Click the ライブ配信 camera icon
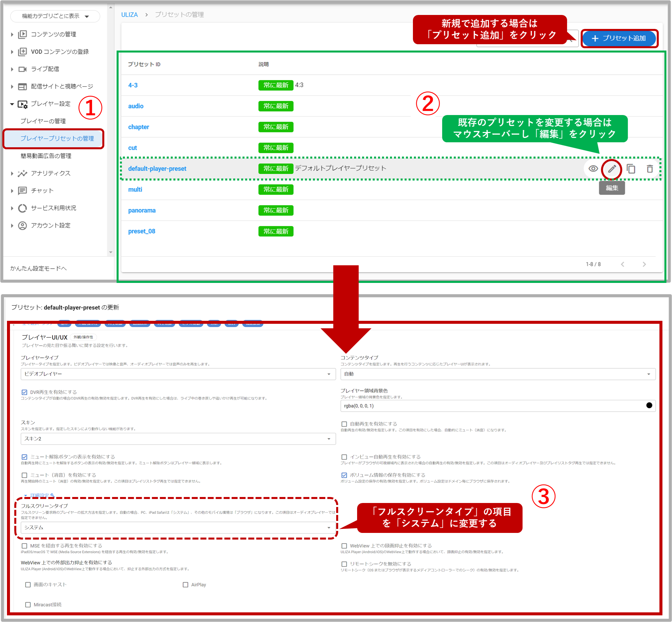 (22, 69)
